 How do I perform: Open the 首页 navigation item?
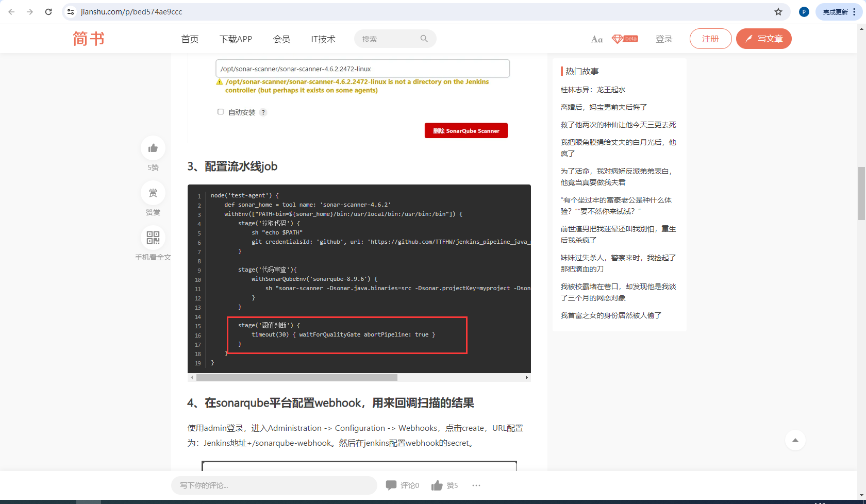(x=190, y=39)
